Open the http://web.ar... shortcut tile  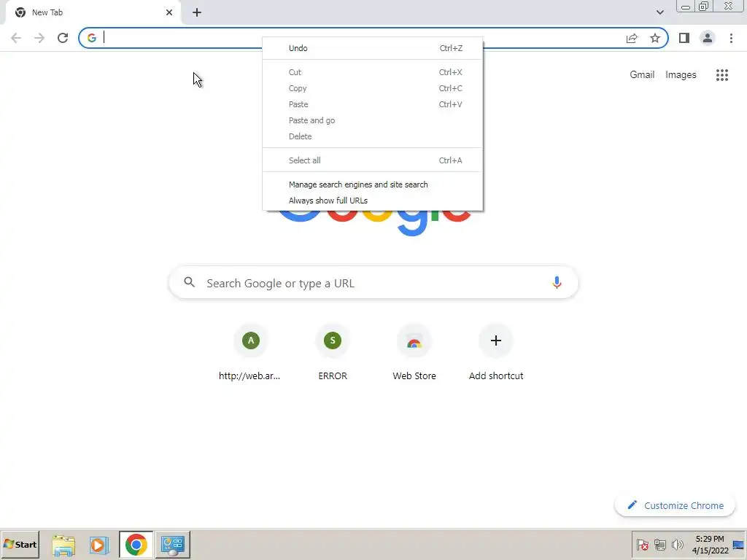(251, 352)
